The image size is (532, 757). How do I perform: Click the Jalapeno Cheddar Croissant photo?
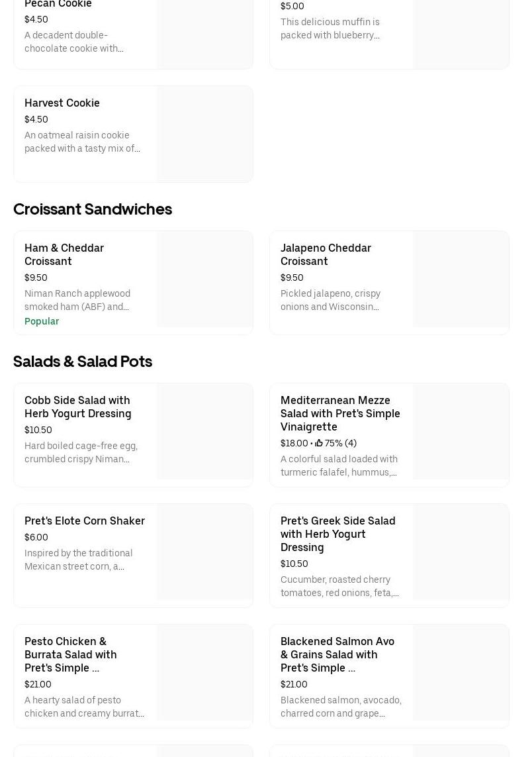click(x=461, y=279)
